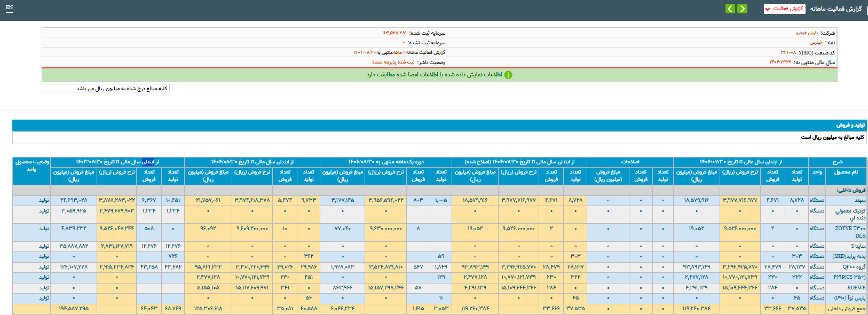The height and width of the screenshot is (315, 868).
Task: Open the گزارش فعالیت report dropdown
Action: (784, 9)
